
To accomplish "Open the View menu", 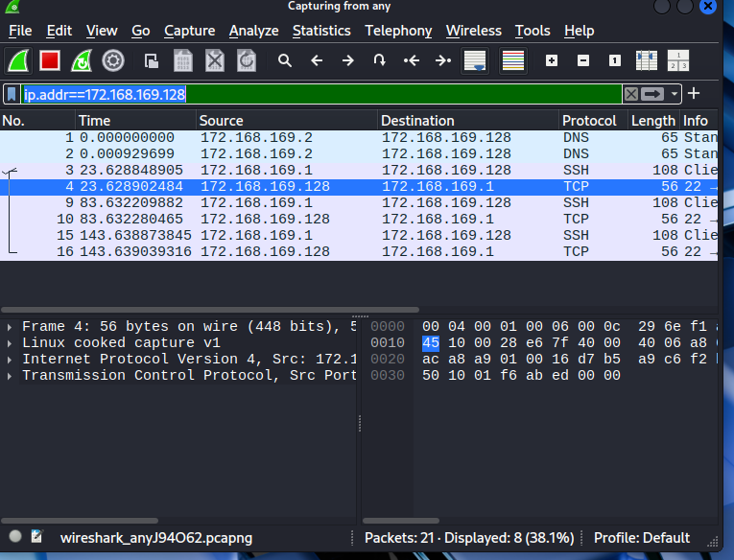I will [102, 31].
